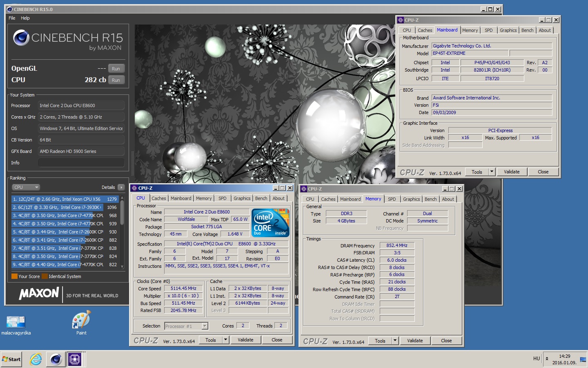Click Validate in the Memory window

click(x=415, y=341)
